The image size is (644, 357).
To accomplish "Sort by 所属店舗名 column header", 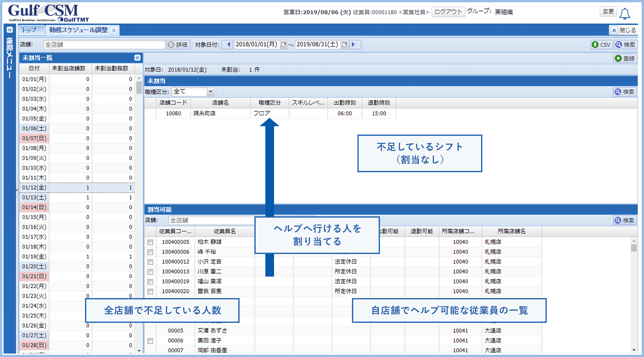I will (512, 231).
